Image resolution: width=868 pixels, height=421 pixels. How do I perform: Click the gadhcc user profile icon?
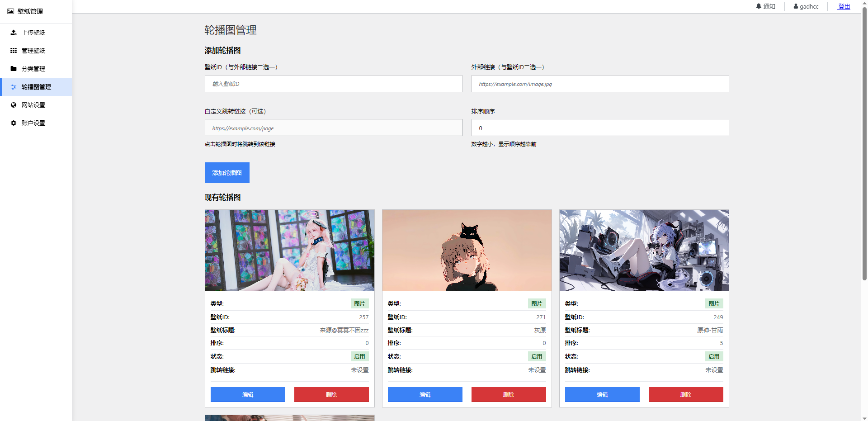[x=796, y=6]
